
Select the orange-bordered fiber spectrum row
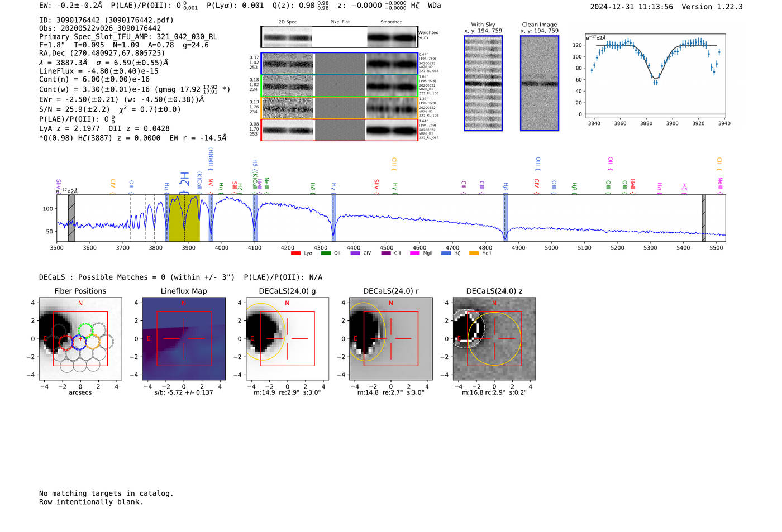point(339,108)
